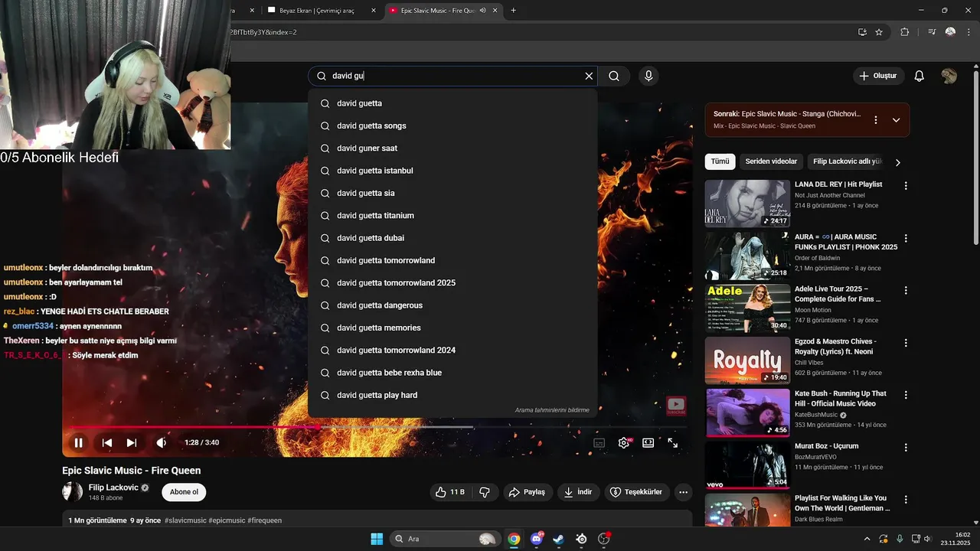Share the video via Paylaş
This screenshot has width=980, height=551.
point(527,492)
